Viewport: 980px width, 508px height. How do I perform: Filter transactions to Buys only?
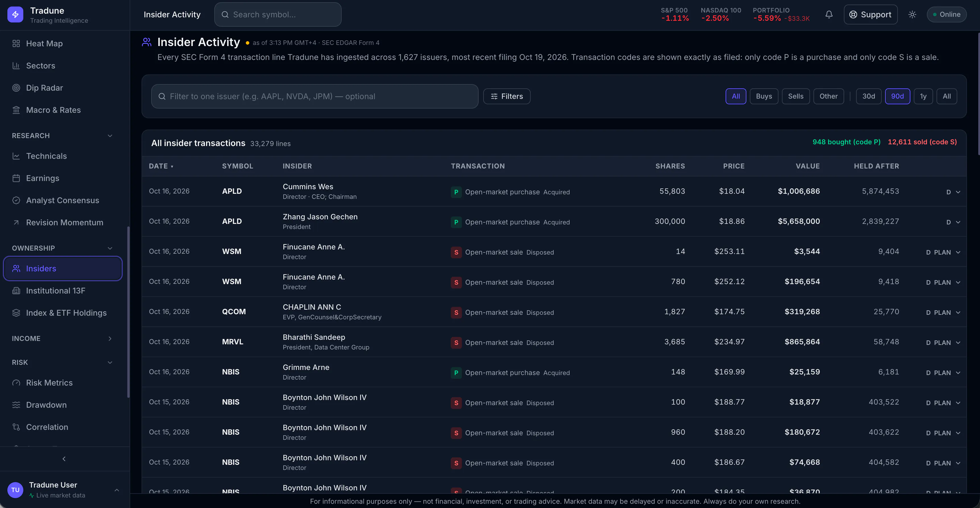764,96
